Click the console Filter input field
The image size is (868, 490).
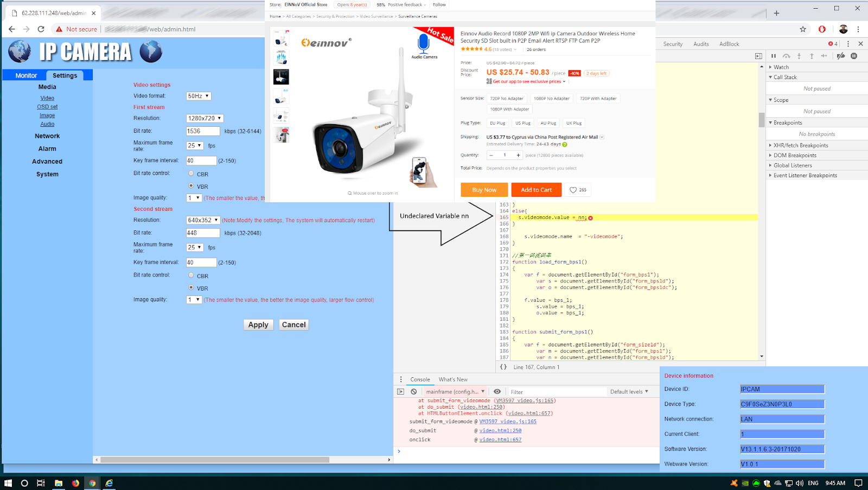tap(557, 391)
